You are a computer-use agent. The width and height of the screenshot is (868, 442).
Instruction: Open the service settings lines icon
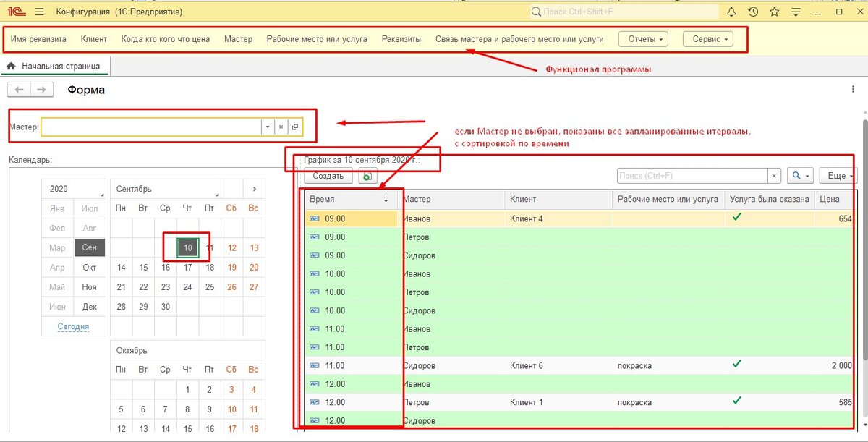(796, 12)
